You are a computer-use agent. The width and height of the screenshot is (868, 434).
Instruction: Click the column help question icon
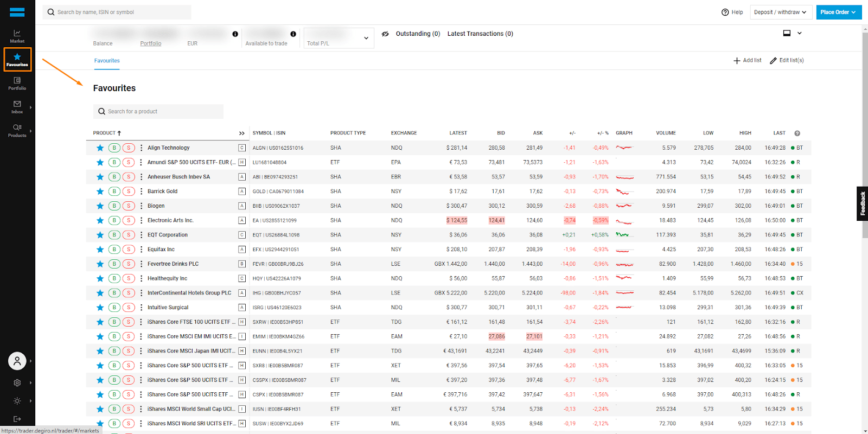point(797,133)
